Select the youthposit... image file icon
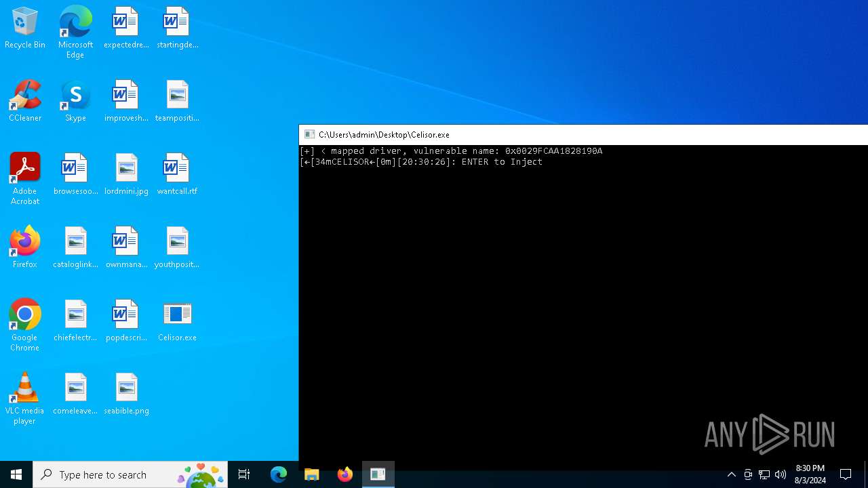 (177, 247)
